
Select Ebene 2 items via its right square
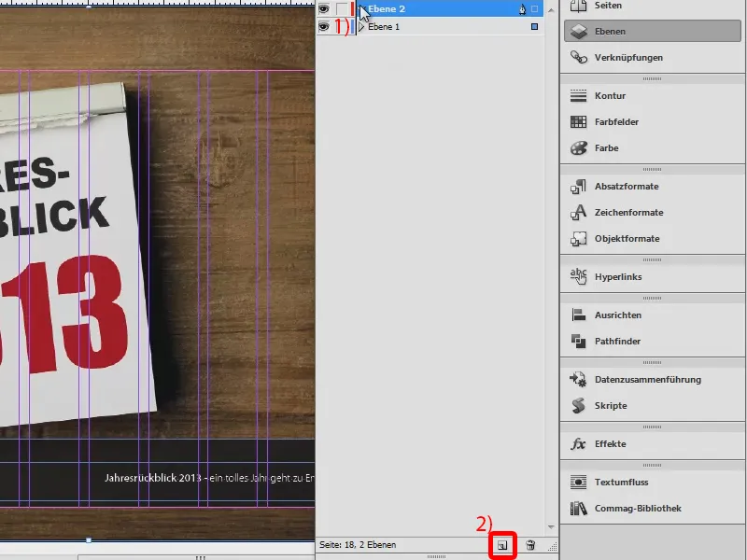(x=534, y=9)
